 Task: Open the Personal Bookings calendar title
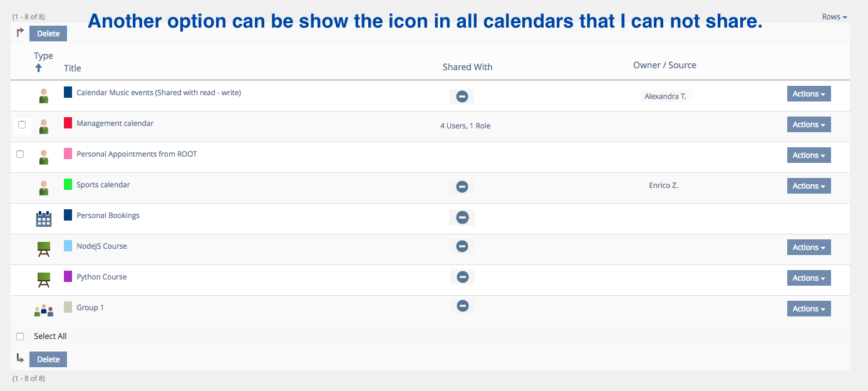[108, 216]
